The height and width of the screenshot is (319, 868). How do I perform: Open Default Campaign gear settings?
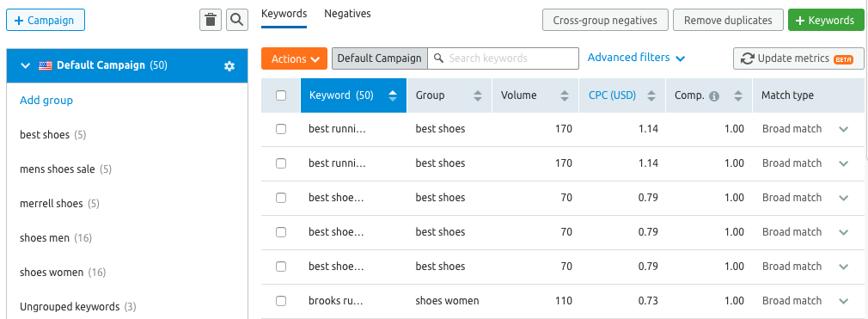click(229, 66)
